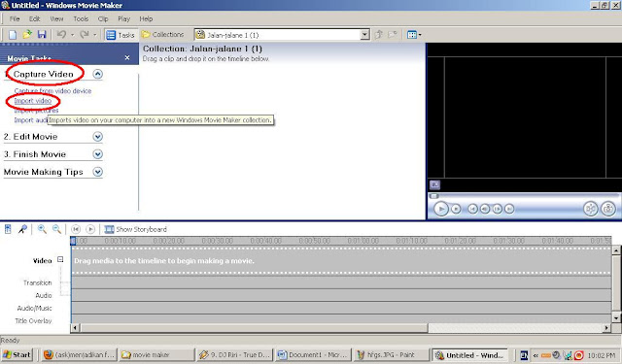This screenshot has height=364, width=622.
Task: Create a new project via toolbar icon
Action: point(13,35)
